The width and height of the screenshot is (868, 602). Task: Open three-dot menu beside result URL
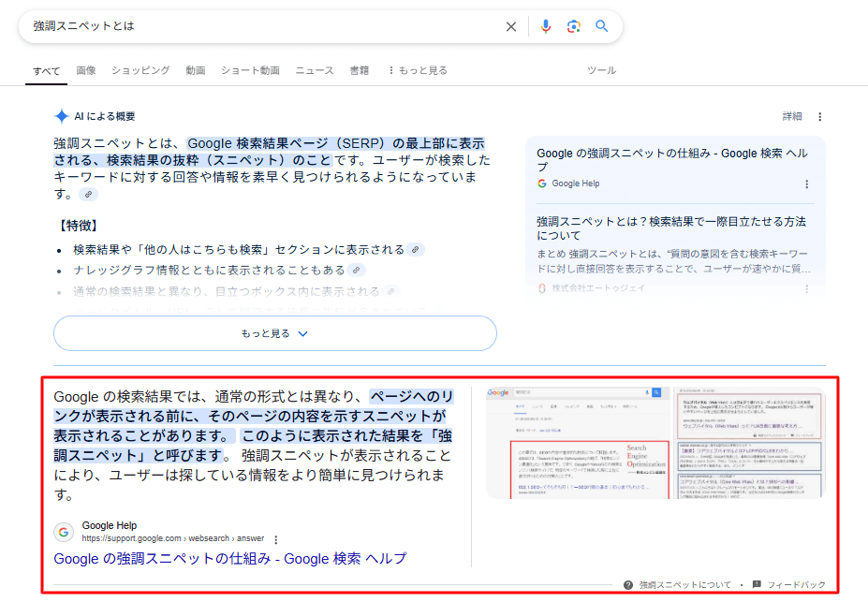pyautogui.click(x=275, y=539)
